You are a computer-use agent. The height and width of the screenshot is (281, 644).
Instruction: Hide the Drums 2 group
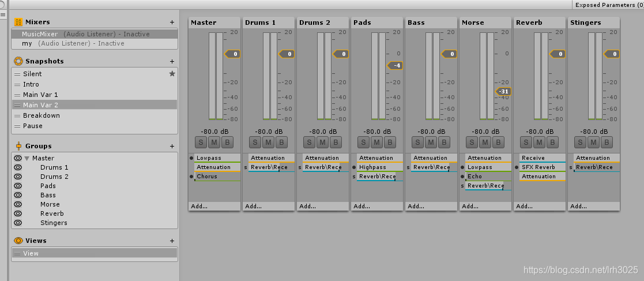coord(18,177)
